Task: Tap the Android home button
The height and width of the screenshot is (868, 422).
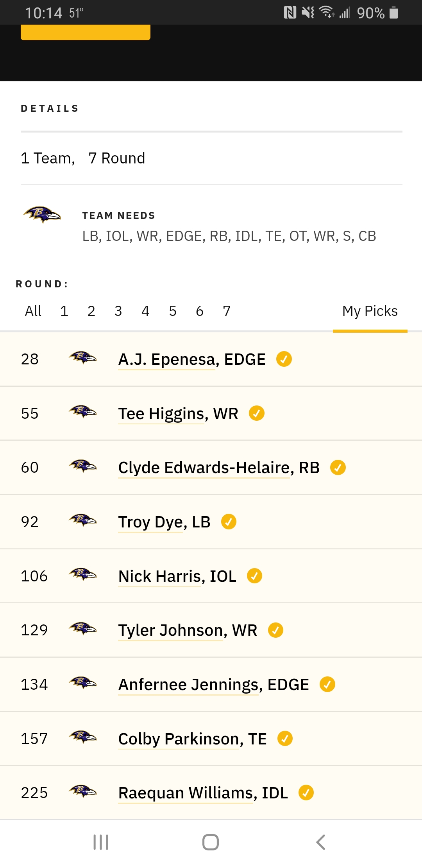Action: pos(211,842)
